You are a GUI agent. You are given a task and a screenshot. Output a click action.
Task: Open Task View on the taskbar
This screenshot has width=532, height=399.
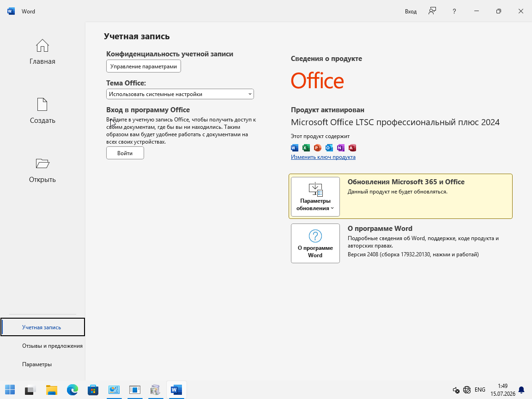[x=30, y=390]
